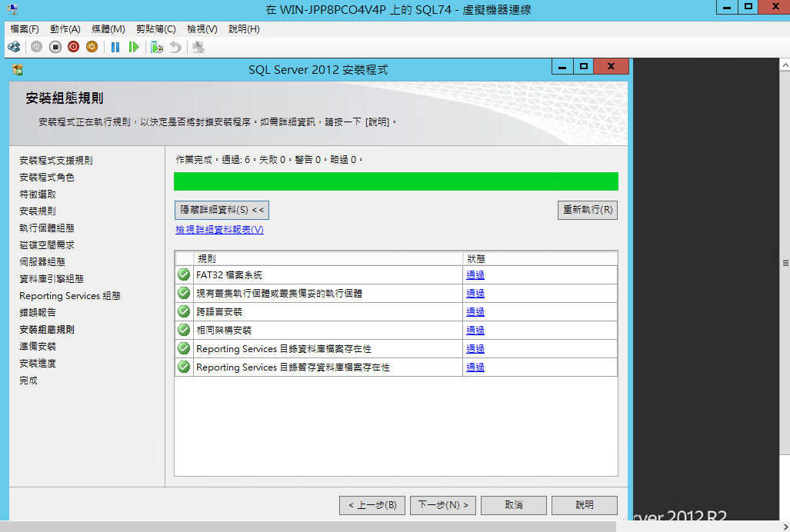The width and height of the screenshot is (790, 532).
Task: Click the green check beside 跨語言安裝
Action: coord(184,311)
